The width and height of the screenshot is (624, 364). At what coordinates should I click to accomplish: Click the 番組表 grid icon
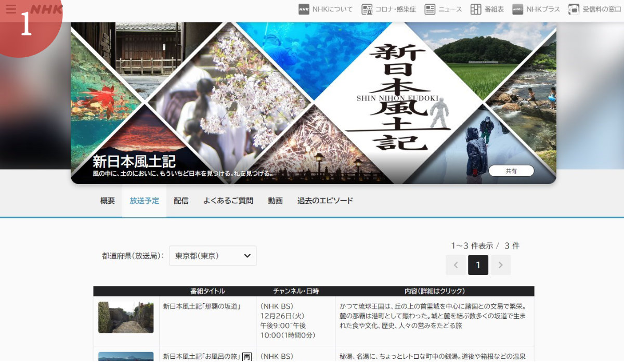click(476, 9)
